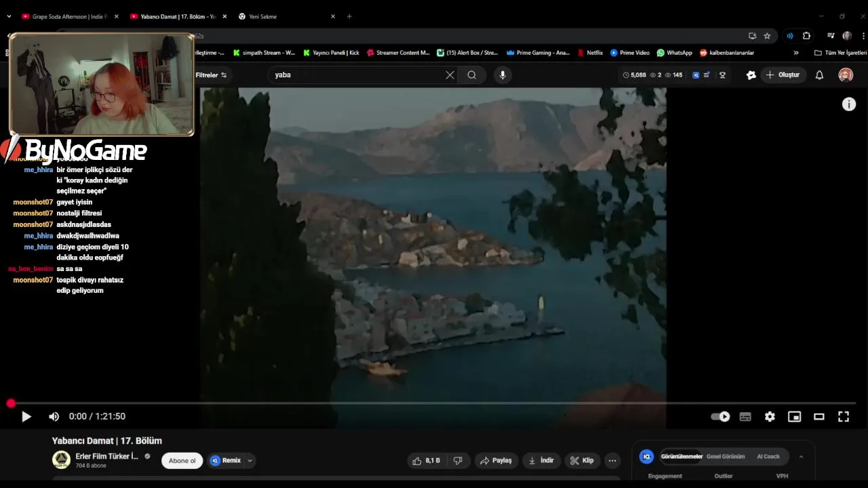Open the Netflix bookmark
Image resolution: width=868 pixels, height=488 pixels.
(x=590, y=53)
